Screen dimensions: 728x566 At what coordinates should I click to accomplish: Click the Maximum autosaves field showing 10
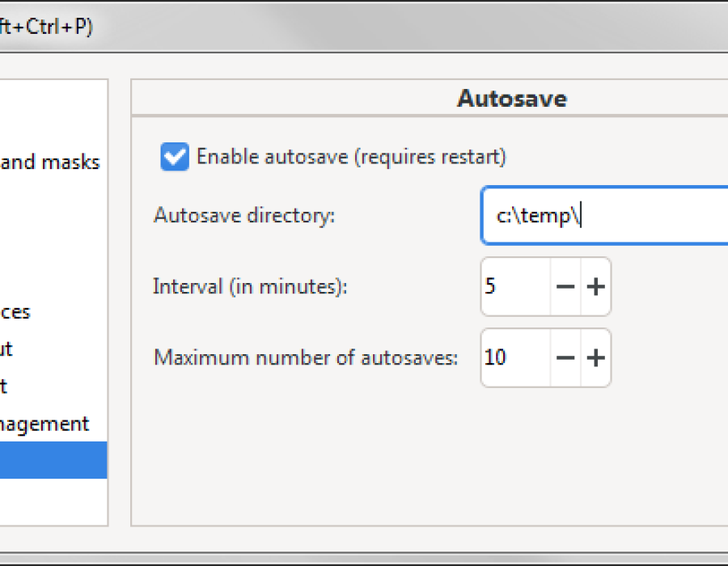(x=515, y=357)
